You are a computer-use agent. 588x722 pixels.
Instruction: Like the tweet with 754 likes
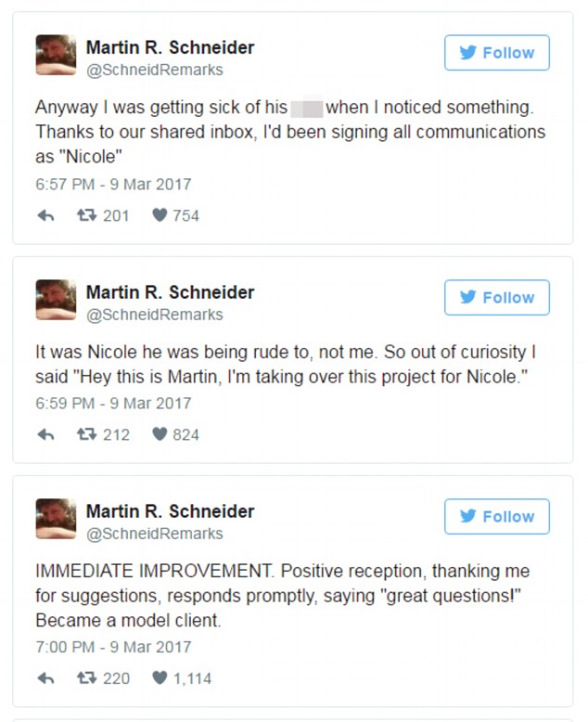pyautogui.click(x=160, y=216)
